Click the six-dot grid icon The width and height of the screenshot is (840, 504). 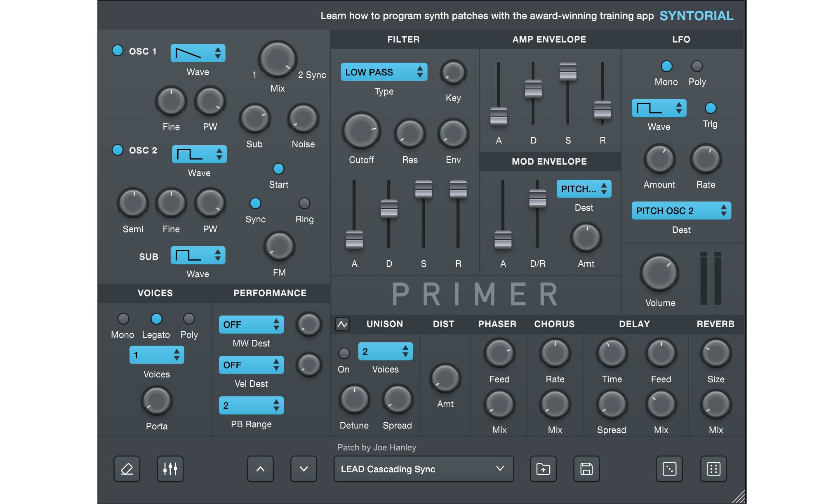713,469
